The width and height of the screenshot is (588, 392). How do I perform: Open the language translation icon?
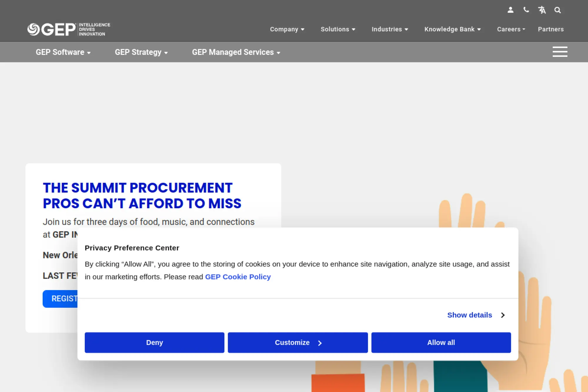pos(542,10)
